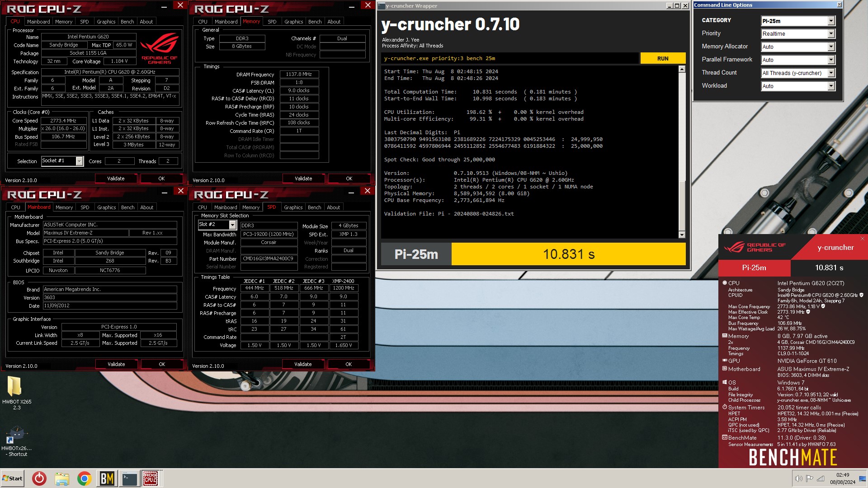Open the command prompt taskbar icon
868x488 pixels.
click(129, 479)
